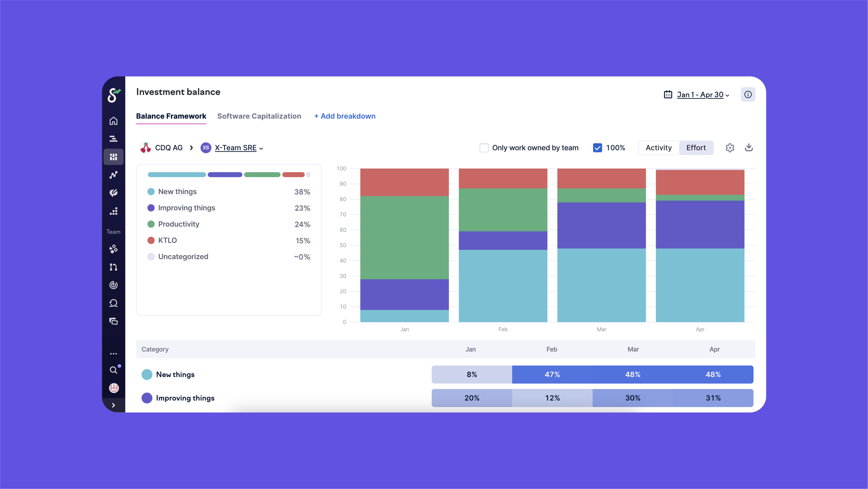Open pull requests icon in sidebar
Viewport: 868px width, 489px height.
[113, 267]
